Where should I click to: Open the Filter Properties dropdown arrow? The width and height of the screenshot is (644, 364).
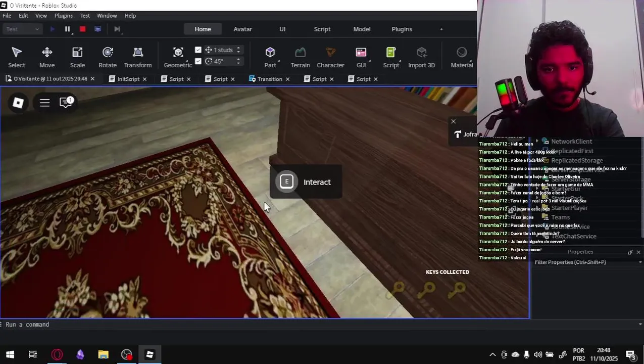click(640, 262)
